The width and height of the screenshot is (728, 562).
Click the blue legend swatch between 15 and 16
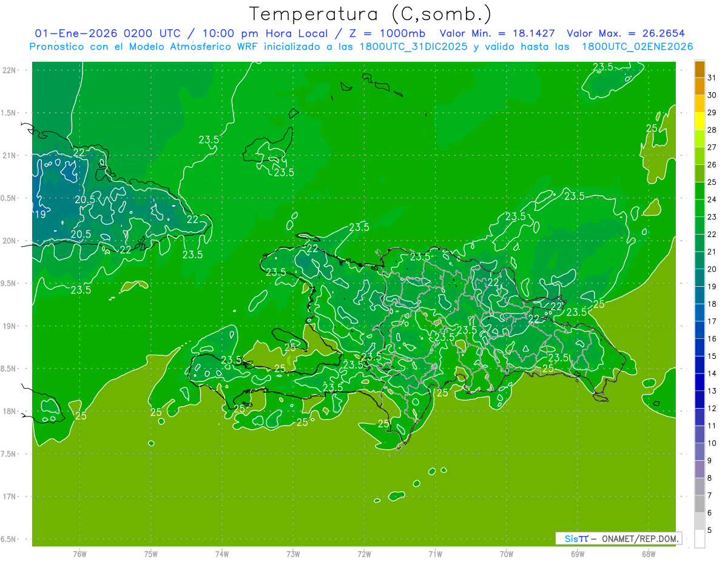(699, 347)
